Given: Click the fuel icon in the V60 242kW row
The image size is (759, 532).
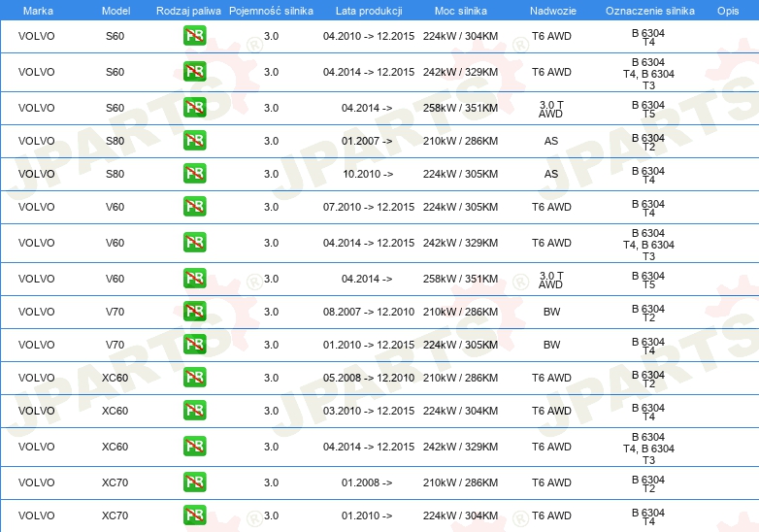Looking at the screenshot, I should pos(194,243).
